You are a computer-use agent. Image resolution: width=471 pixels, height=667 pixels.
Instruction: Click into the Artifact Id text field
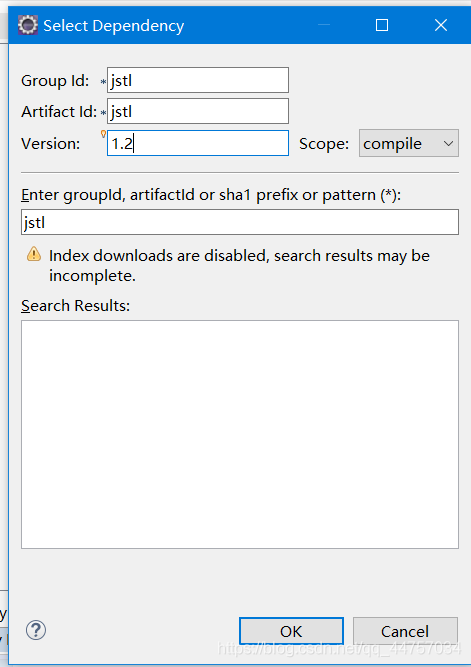198,111
